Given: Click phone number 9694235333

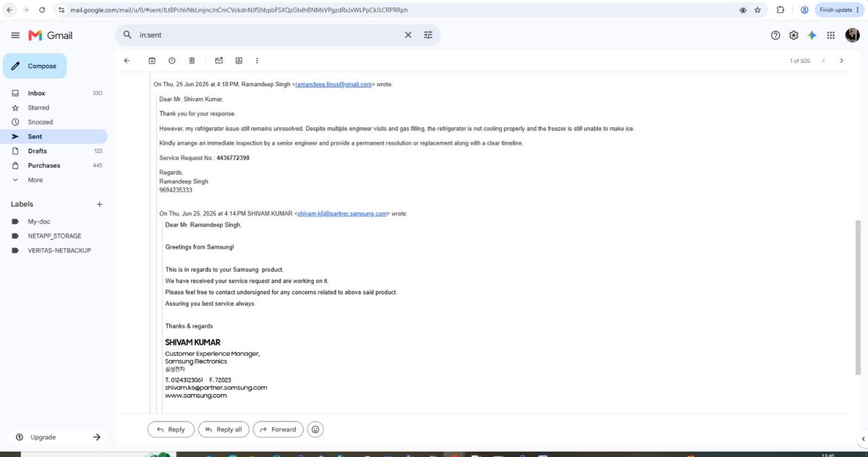Looking at the screenshot, I should click(176, 189).
